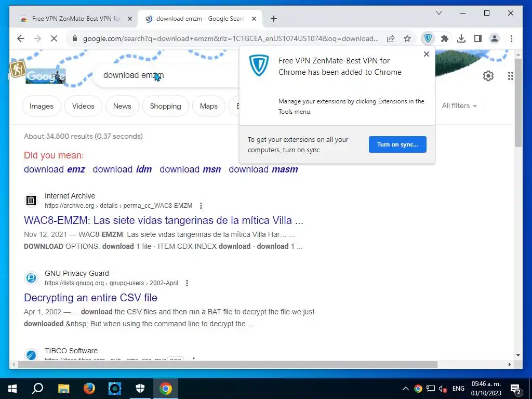Filter results by Shopping

166,106
